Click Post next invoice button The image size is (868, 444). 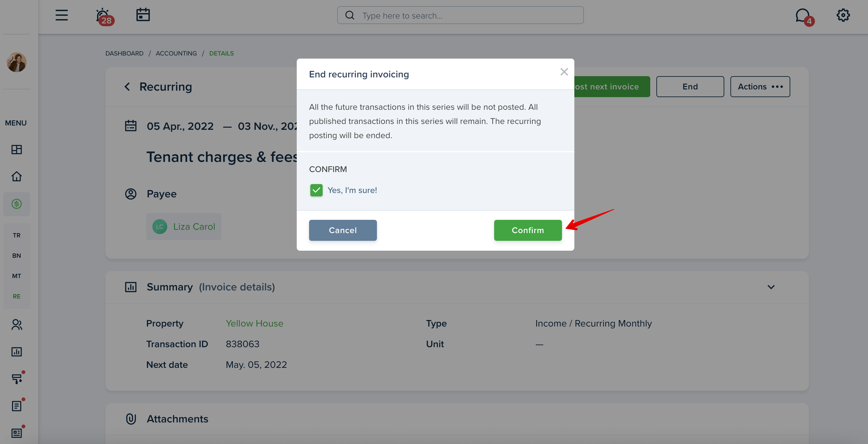click(x=612, y=87)
